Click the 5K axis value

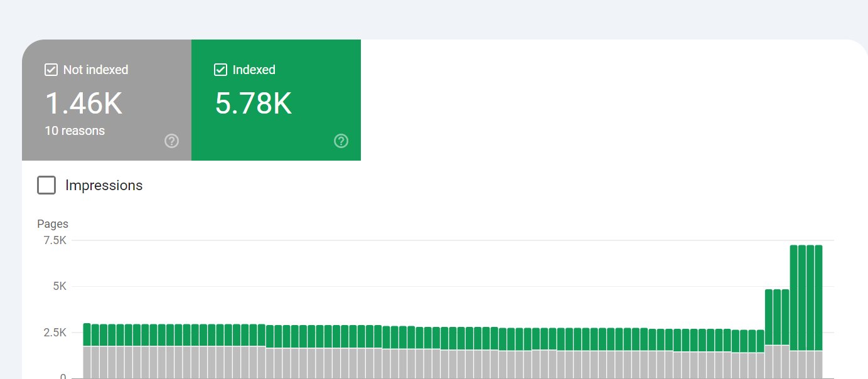60,286
